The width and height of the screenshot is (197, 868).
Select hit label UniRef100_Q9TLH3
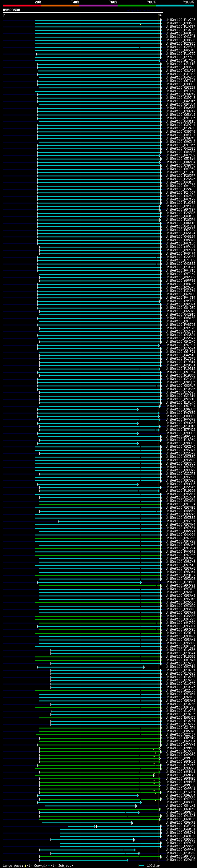(x=180, y=321)
